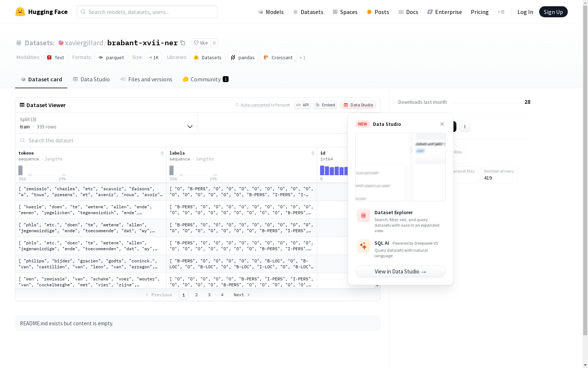The height and width of the screenshot is (368, 588).
Task: Open the Auto-converted link
Action: tap(255, 105)
